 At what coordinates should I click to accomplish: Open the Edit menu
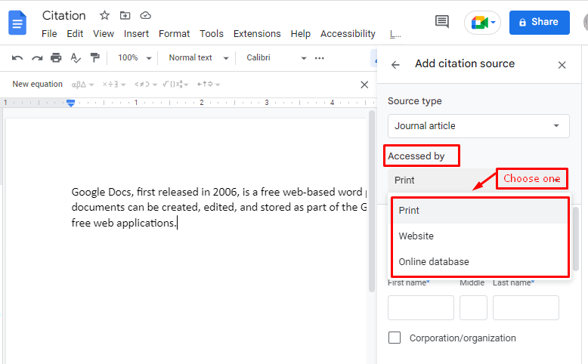[75, 34]
